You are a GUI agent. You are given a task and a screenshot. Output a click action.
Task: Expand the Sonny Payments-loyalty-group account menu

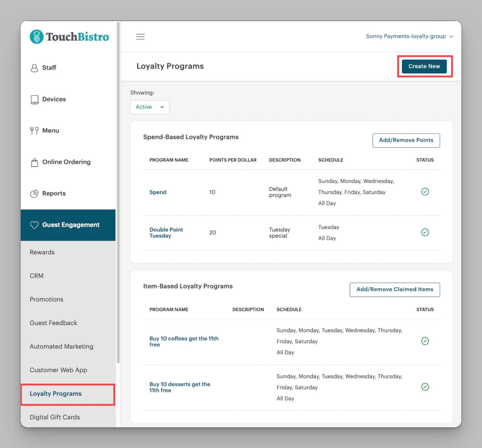[409, 36]
